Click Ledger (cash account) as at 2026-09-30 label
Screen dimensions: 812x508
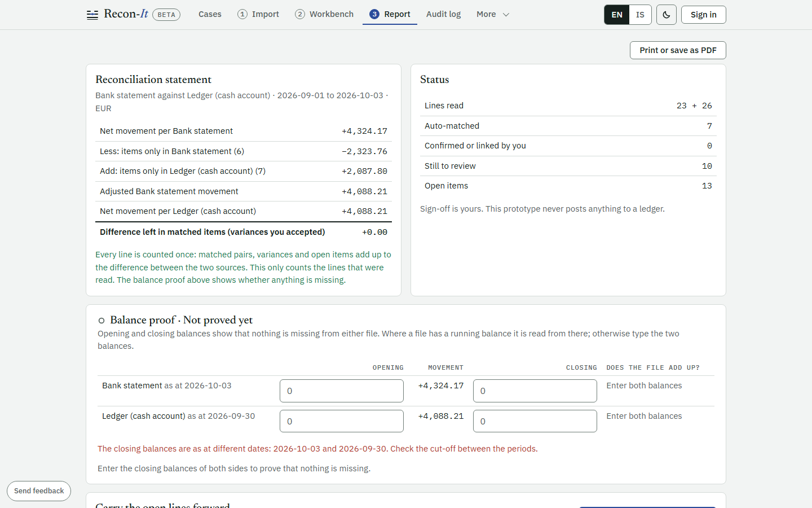point(178,416)
